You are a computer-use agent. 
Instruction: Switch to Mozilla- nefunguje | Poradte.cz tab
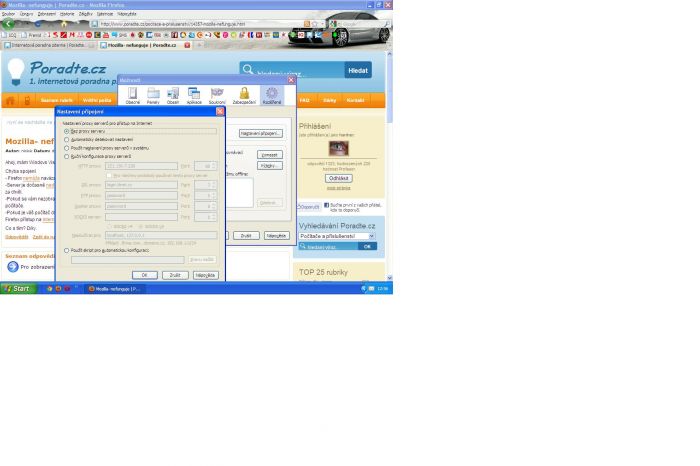145,45
